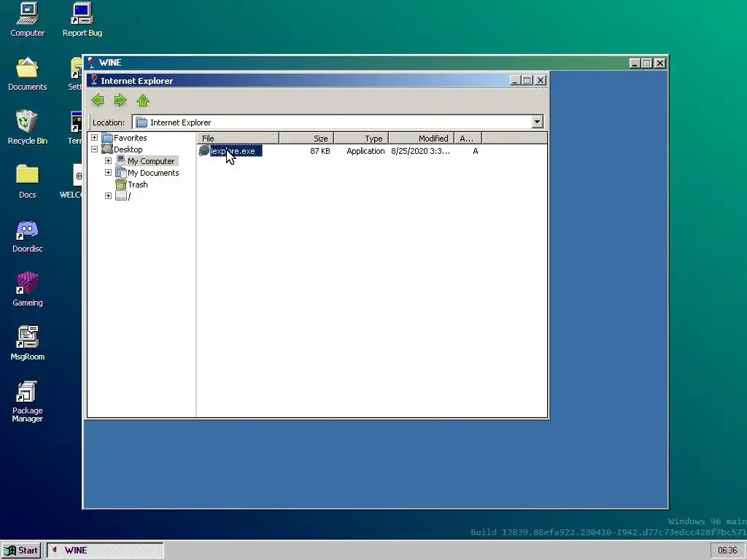Sort by the Type column header
The image size is (747, 560).
click(x=361, y=138)
